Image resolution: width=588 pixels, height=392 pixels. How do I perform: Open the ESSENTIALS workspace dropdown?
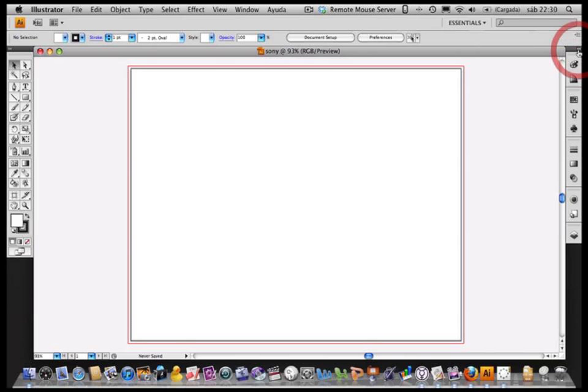[467, 23]
